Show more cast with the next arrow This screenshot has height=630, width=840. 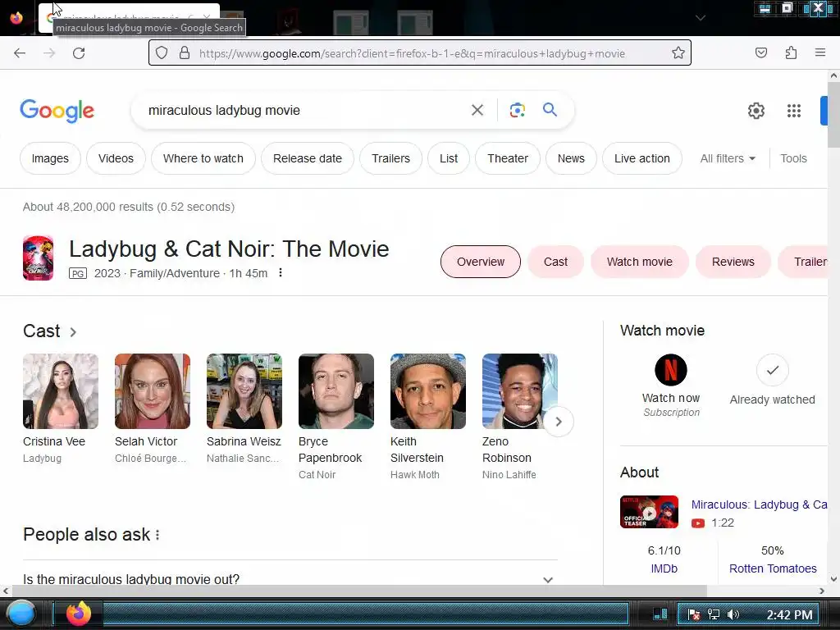[558, 422]
